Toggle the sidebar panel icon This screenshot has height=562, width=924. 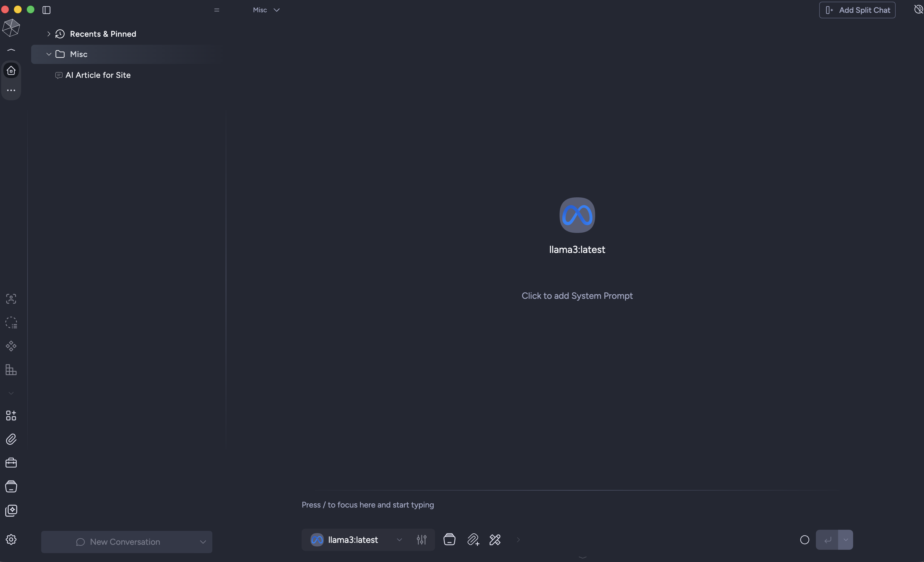46,10
